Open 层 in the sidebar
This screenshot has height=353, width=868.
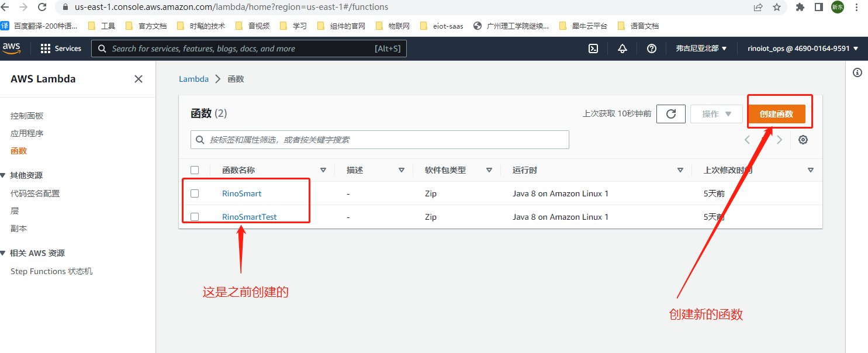tap(15, 211)
